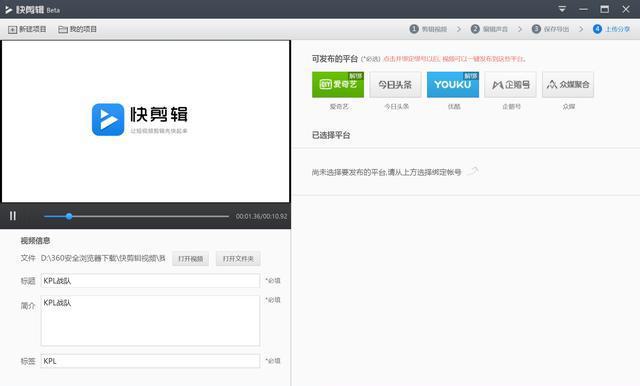Click the 简介 description text area

pyautogui.click(x=150, y=321)
